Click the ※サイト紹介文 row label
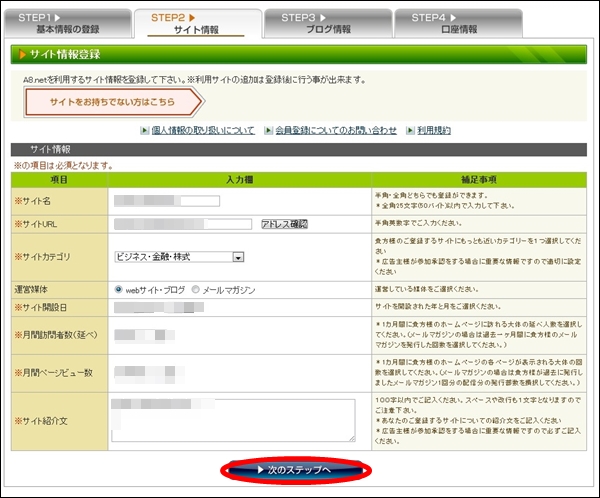This screenshot has width=600, height=498. 41,421
